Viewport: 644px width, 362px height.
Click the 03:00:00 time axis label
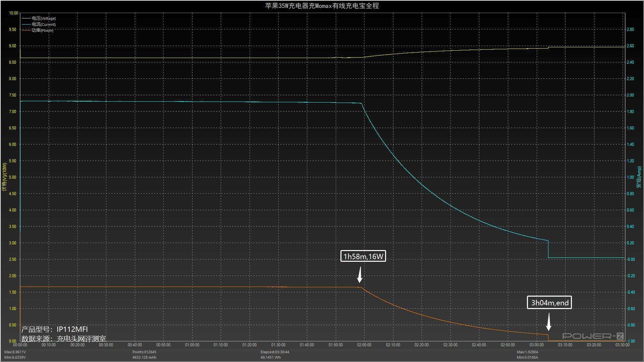pos(537,345)
